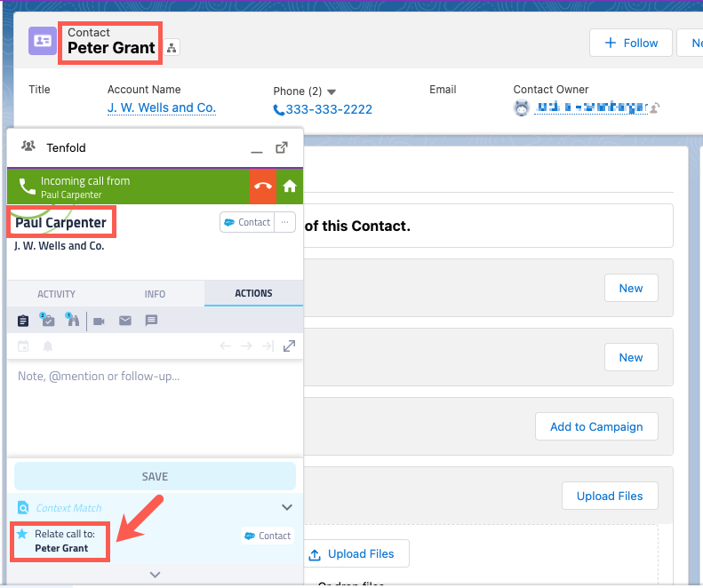Select Relate call to Peter Grant

click(x=61, y=541)
